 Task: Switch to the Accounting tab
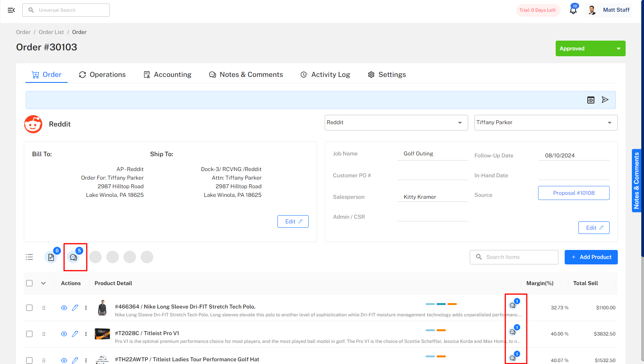coord(168,75)
